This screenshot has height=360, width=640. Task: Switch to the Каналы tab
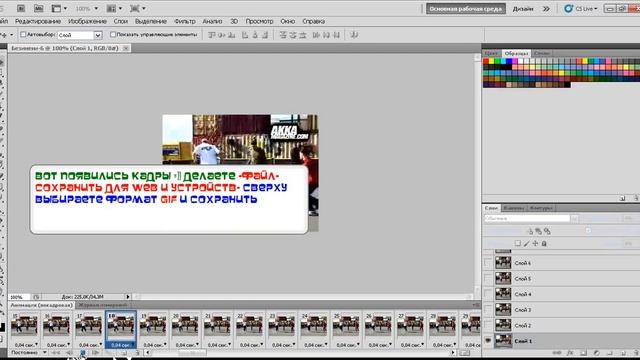point(513,208)
